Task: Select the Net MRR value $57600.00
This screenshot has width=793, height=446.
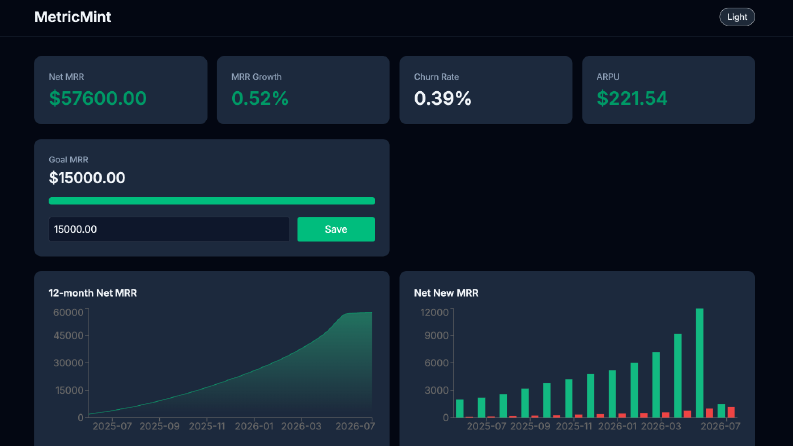Action: click(98, 98)
